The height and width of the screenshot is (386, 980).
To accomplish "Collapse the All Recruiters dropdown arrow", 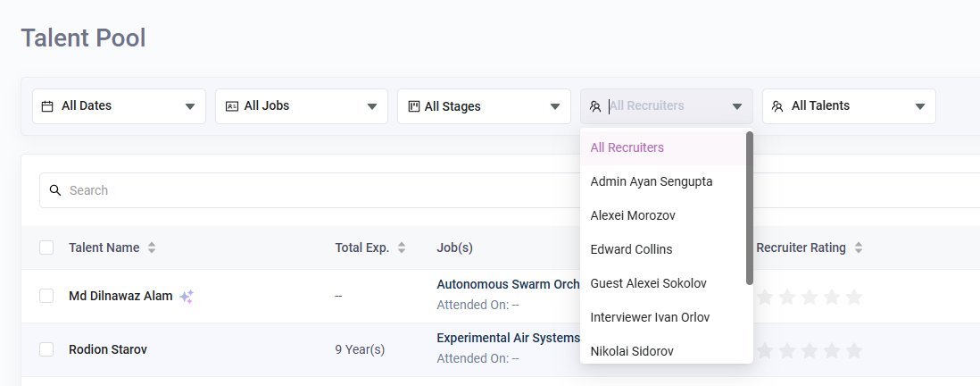I will coord(737,106).
